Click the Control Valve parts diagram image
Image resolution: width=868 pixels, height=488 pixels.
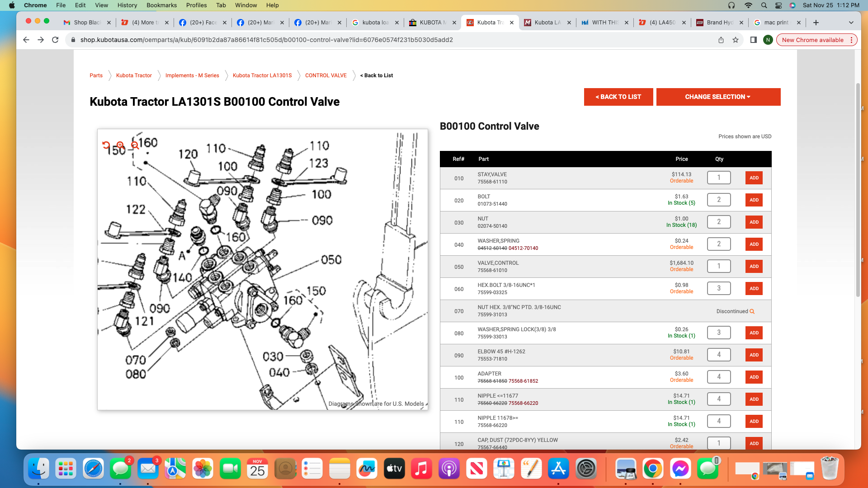[262, 270]
